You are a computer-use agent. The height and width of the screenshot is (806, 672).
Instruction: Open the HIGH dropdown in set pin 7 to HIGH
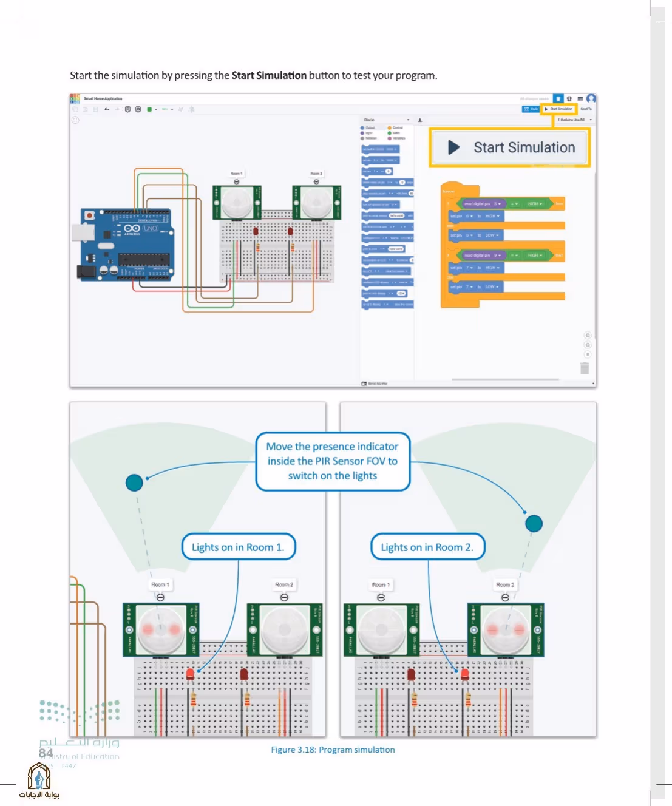[x=492, y=268]
